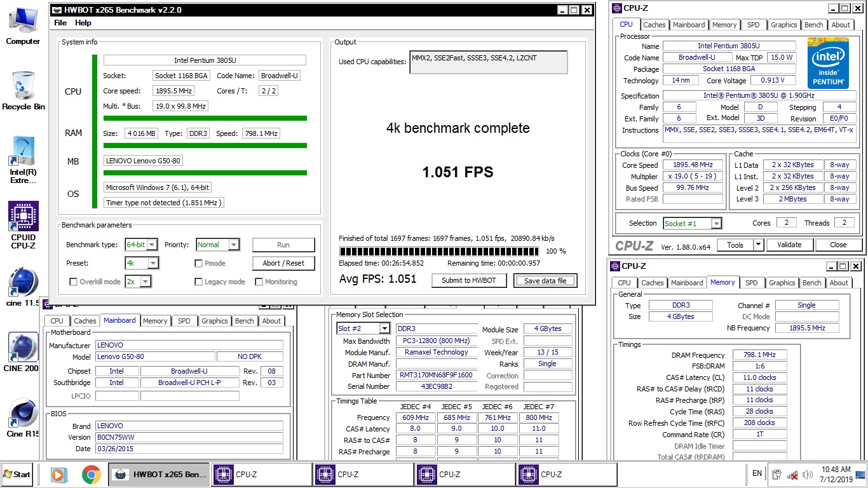Click the HWBOT x265 title bar icon
The width and height of the screenshot is (868, 488).
tap(57, 10)
